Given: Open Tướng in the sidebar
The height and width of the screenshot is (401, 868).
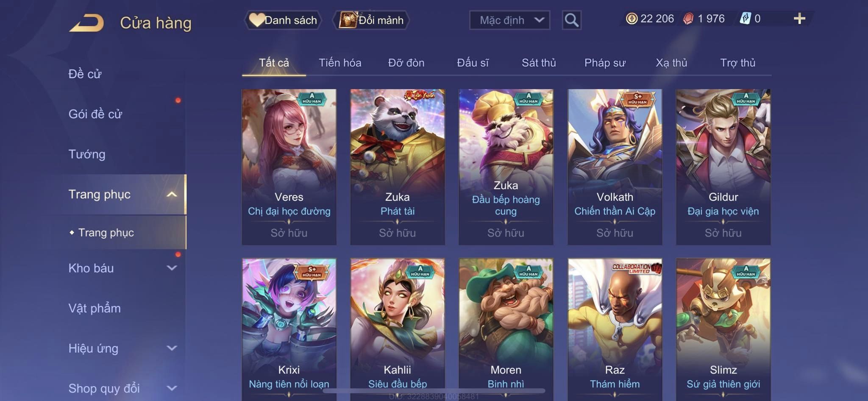Looking at the screenshot, I should tap(87, 154).
